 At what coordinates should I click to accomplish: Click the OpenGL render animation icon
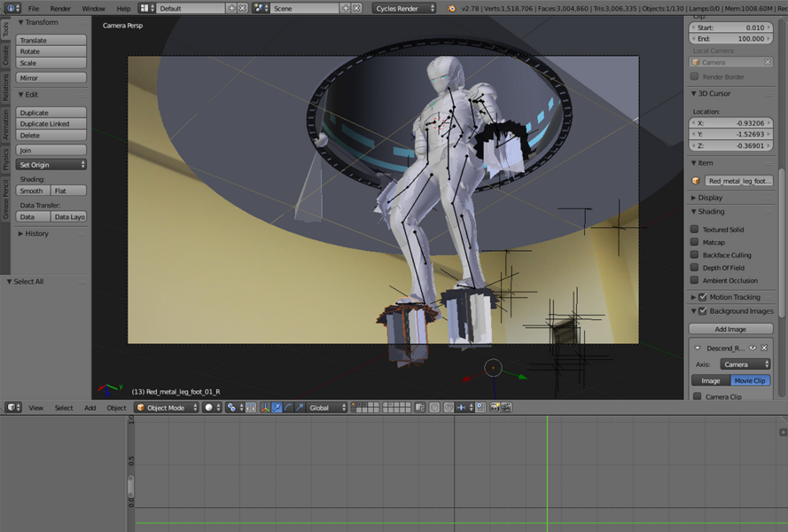pyautogui.click(x=506, y=407)
